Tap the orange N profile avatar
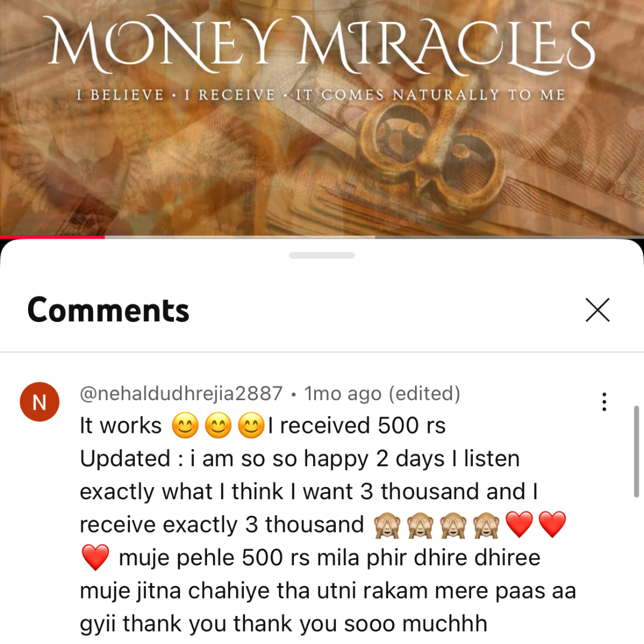The height and width of the screenshot is (644, 644). (x=39, y=402)
